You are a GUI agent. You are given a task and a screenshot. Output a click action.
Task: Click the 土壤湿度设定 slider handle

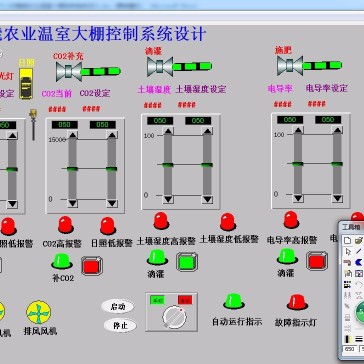tap(207, 165)
